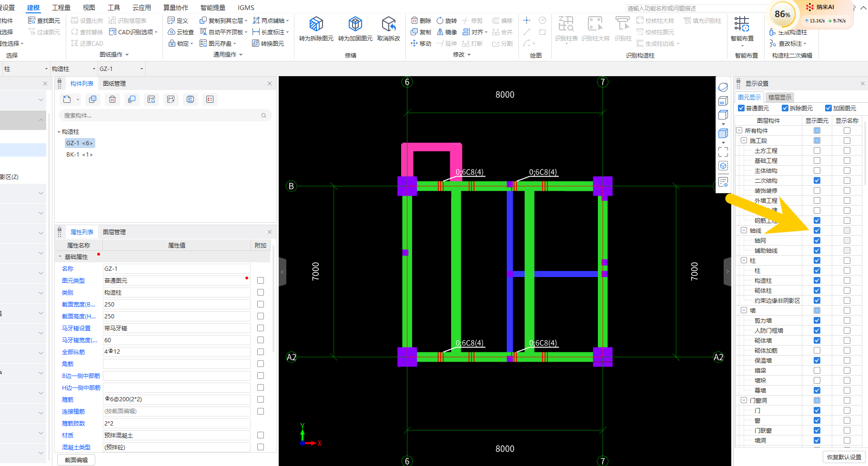Viewport: 868px width, 466px height.
Task: Select GZ-1 <6> in component list
Action: [x=80, y=143]
